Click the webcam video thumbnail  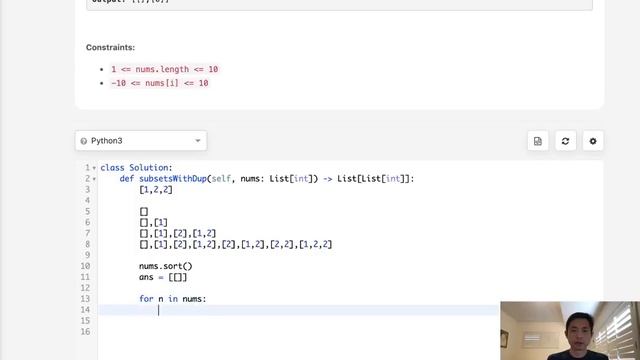570,331
